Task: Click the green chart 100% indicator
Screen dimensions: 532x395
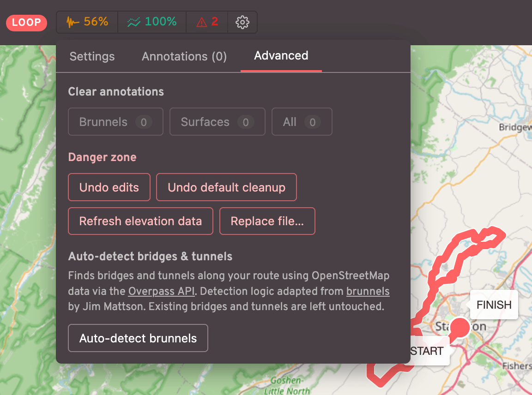Action: 152,22
